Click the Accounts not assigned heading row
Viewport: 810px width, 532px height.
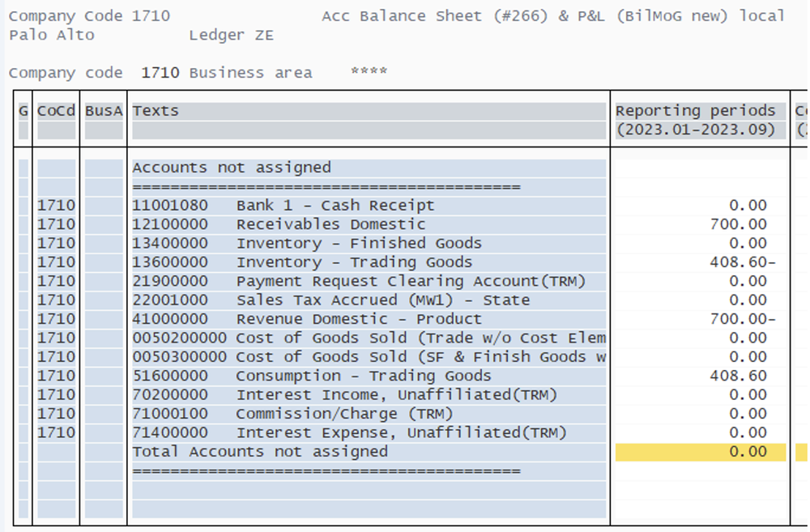[235, 168]
